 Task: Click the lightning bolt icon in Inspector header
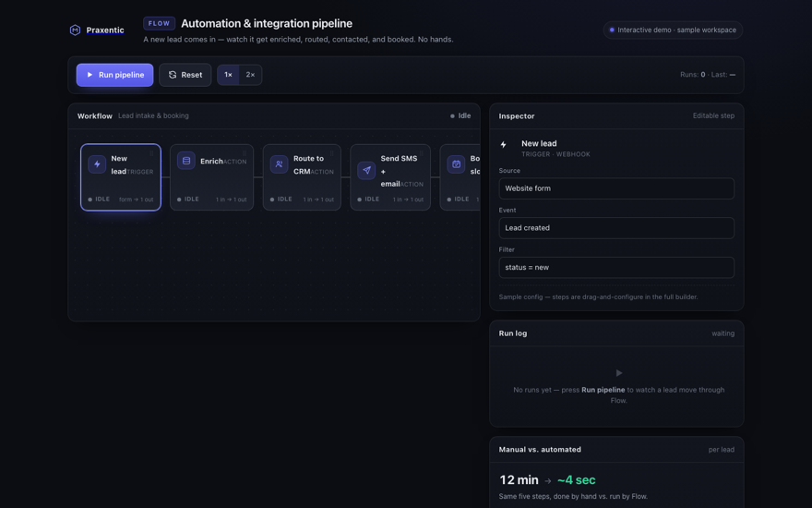coord(504,145)
